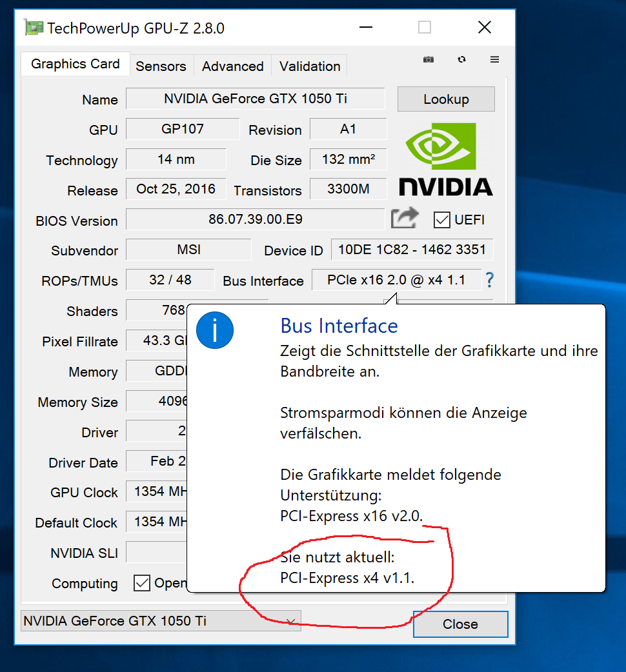Click the Shaders field 768
The width and height of the screenshot is (626, 672).
pos(157,310)
